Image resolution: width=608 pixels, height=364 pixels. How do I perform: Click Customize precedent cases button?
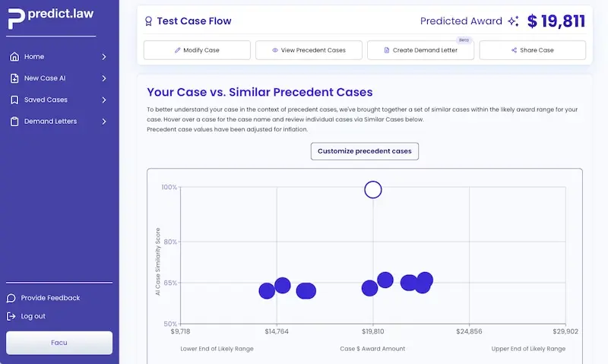(364, 151)
